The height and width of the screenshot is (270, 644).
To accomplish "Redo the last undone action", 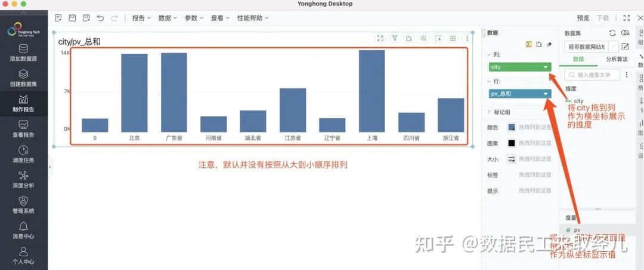I will click(x=114, y=18).
